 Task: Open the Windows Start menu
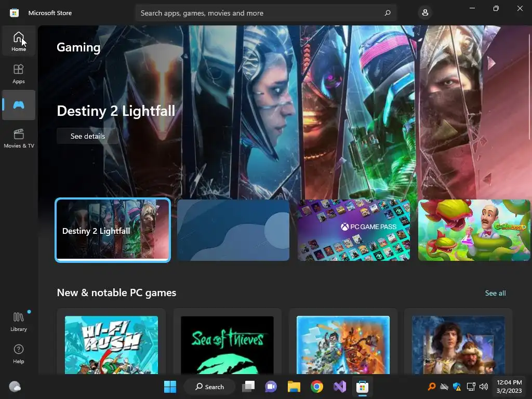coord(170,387)
